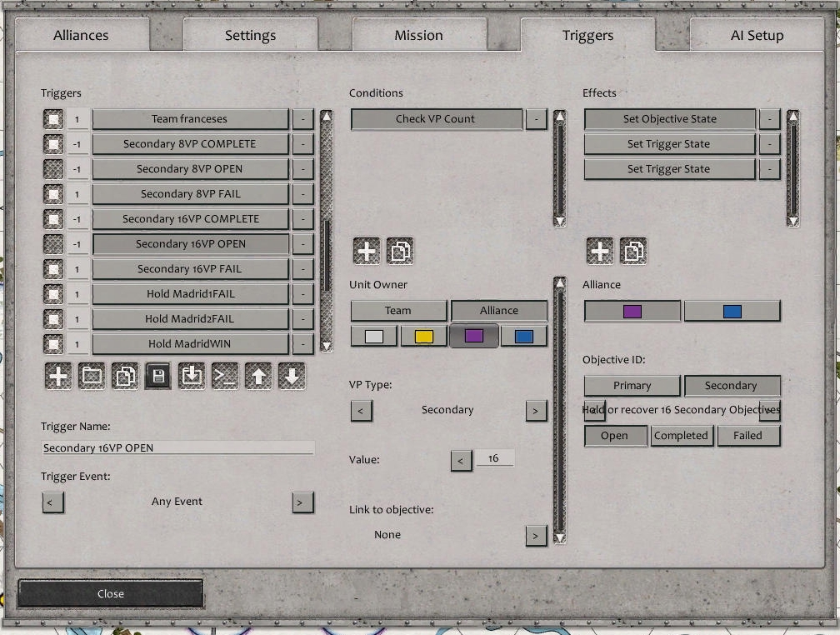Viewport: 840px width, 635px height.
Task: Set objective state to Completed
Action: (x=682, y=436)
